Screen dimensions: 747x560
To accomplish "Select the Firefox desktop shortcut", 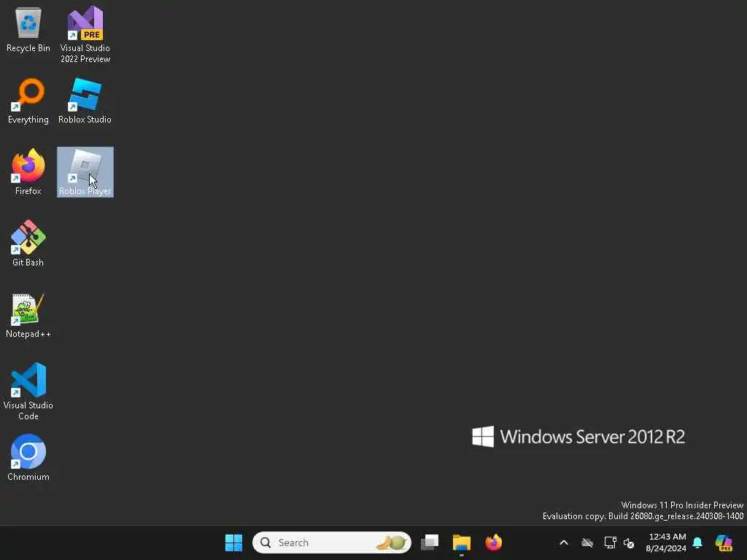I will [28, 172].
